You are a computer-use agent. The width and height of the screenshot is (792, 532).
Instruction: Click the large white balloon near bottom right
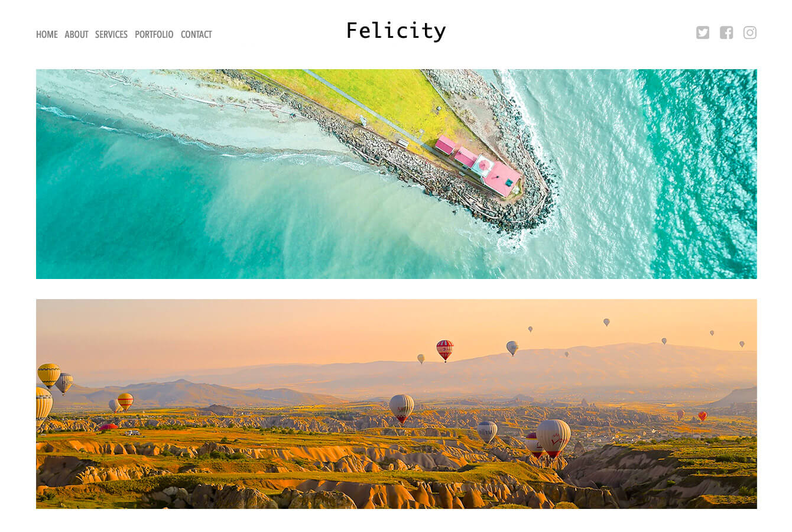(x=553, y=438)
